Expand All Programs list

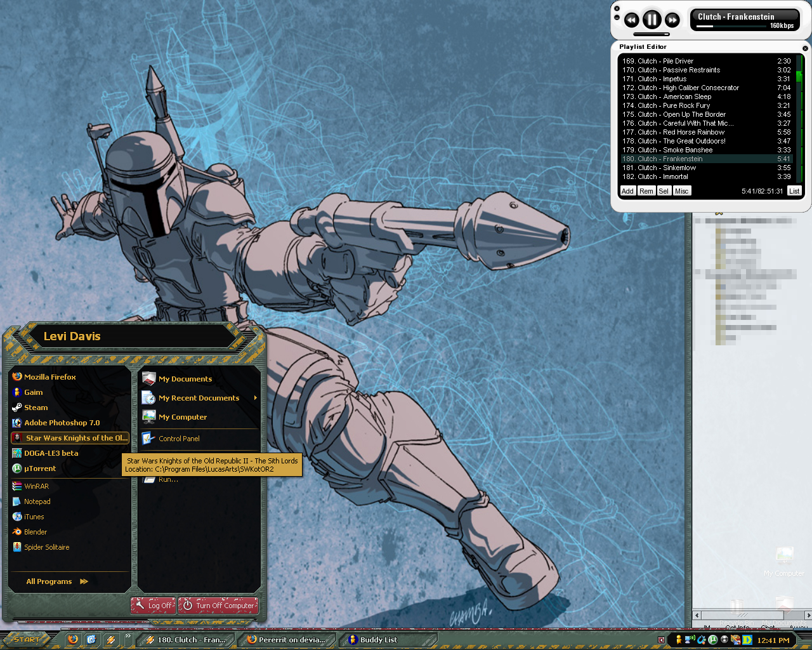coord(57,581)
